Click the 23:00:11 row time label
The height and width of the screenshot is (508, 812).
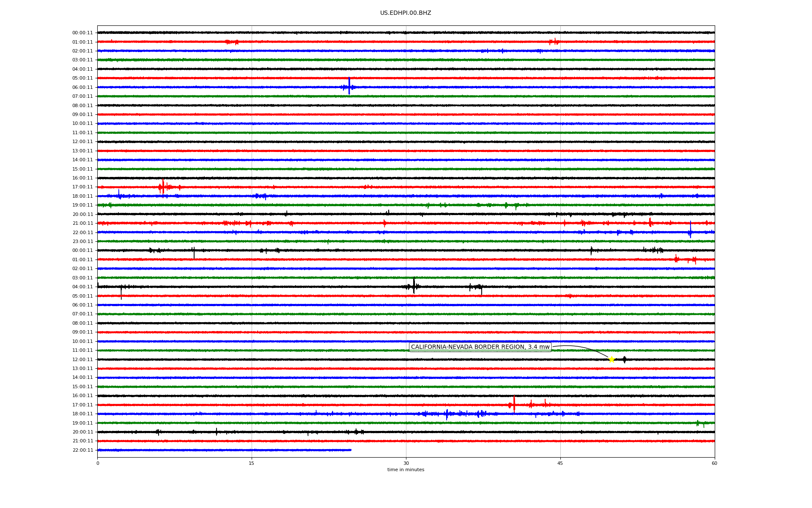pos(82,241)
